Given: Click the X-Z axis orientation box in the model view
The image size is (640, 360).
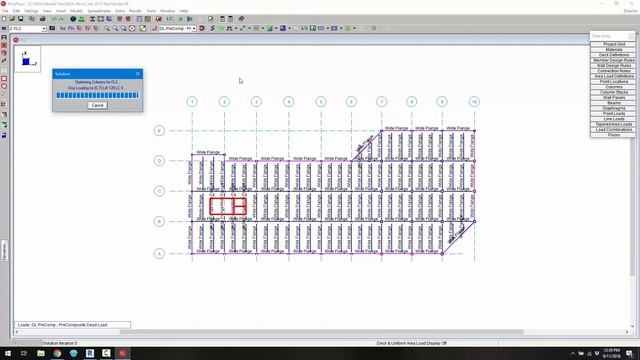Looking at the screenshot, I should [28, 59].
